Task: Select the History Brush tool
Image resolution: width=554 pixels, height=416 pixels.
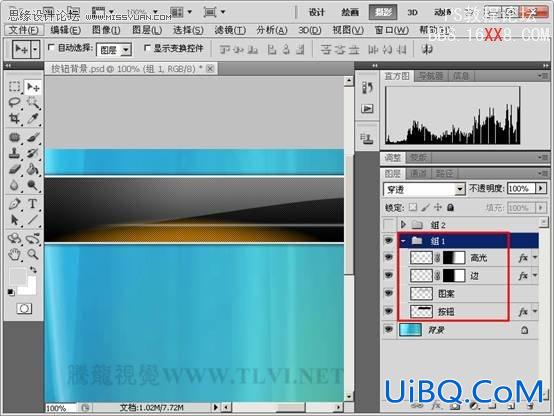Action: click(x=33, y=153)
